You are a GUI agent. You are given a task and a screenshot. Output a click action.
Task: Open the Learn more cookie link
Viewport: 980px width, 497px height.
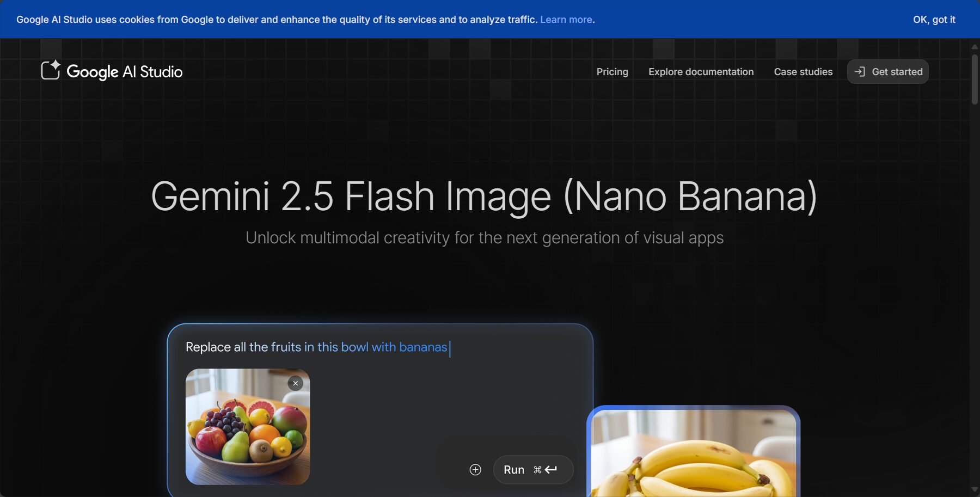566,20
